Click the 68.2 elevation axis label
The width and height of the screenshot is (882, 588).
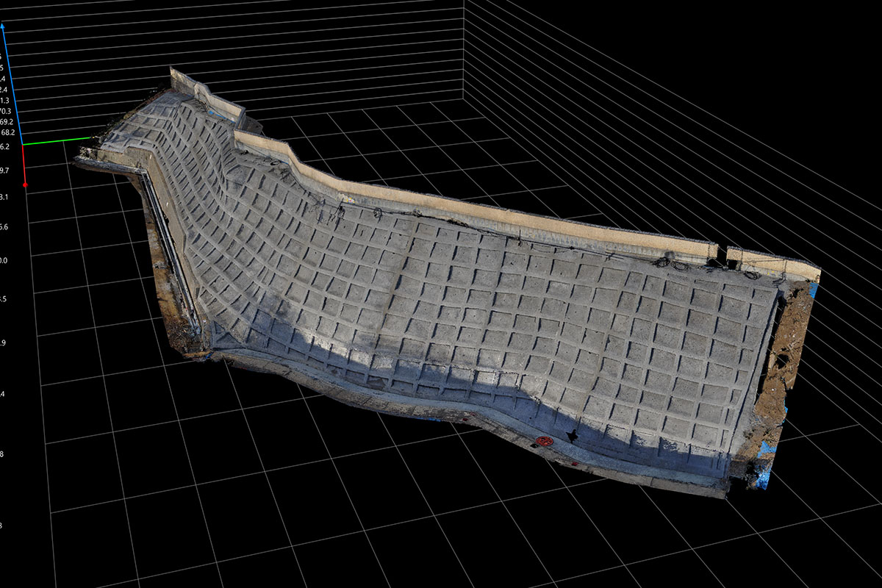click(8, 132)
